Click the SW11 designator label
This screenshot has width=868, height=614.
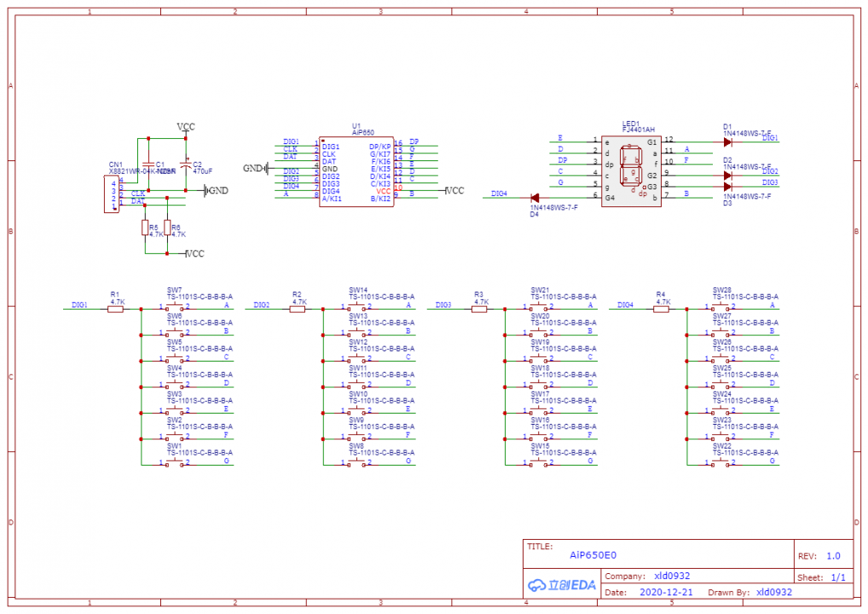click(357, 368)
